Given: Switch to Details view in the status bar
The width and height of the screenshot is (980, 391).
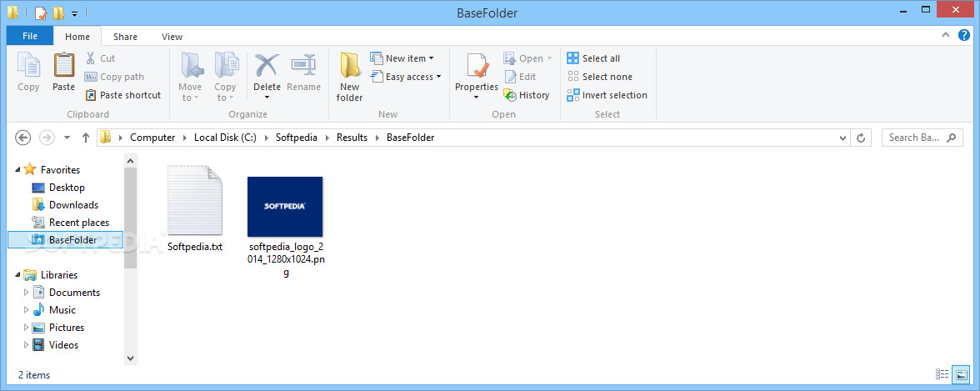Looking at the screenshot, I should pyautogui.click(x=942, y=374).
